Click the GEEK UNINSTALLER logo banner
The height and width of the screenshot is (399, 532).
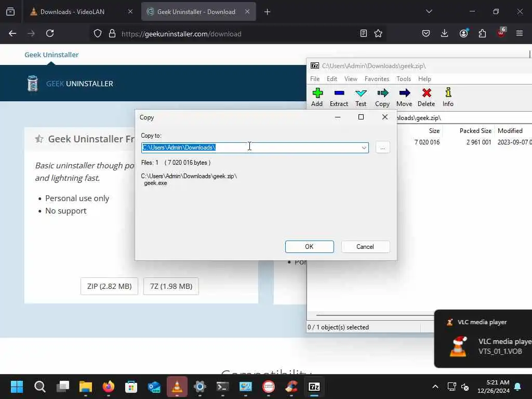70,84
